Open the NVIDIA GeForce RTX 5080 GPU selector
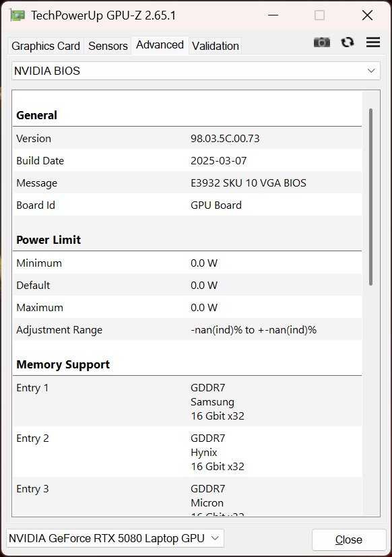Viewport: 392px width, 557px height. tap(115, 538)
